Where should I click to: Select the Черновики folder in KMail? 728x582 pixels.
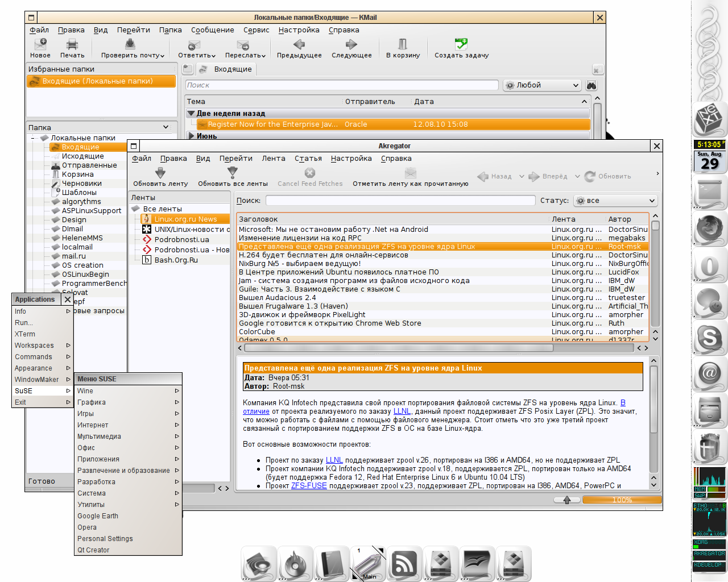tap(82, 184)
